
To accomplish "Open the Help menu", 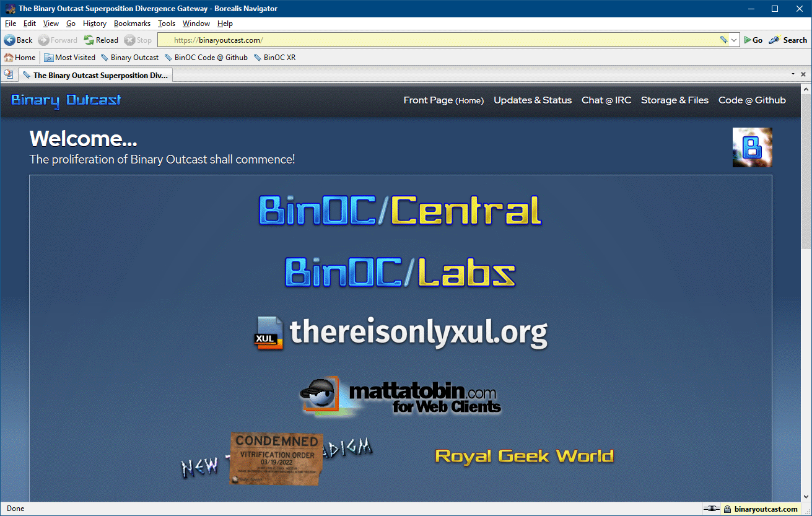I will tap(225, 24).
